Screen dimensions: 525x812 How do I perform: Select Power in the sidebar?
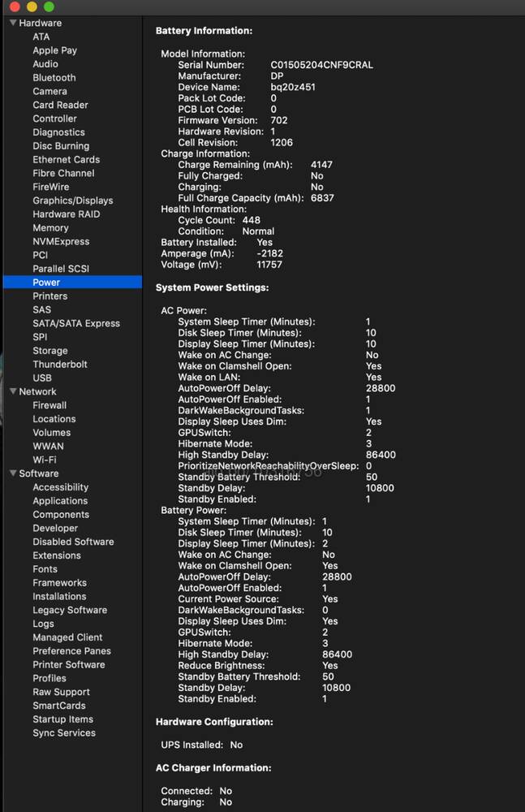[72, 283]
